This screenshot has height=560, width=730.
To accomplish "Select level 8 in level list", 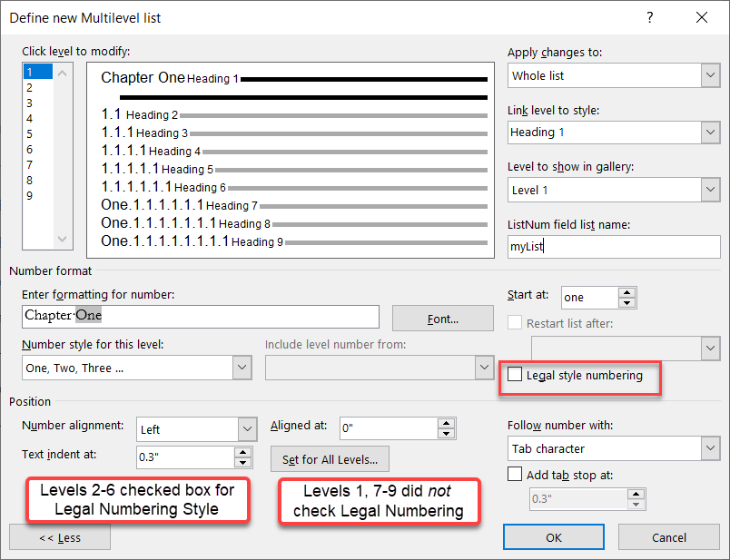I will [38, 180].
